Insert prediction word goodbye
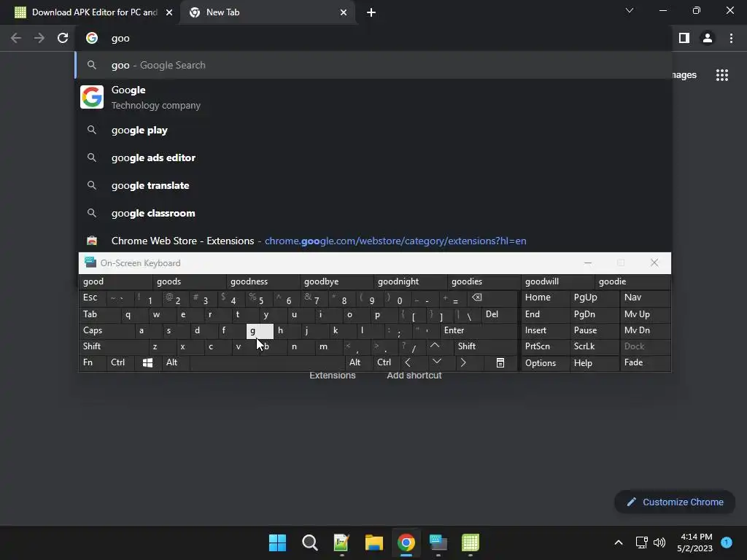This screenshot has height=560, width=747. 336,281
